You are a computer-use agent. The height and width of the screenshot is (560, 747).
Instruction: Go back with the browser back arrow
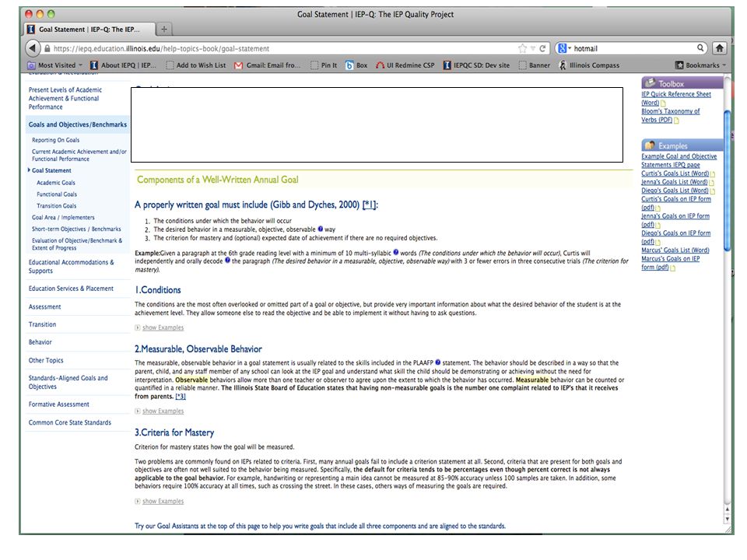click(x=32, y=48)
